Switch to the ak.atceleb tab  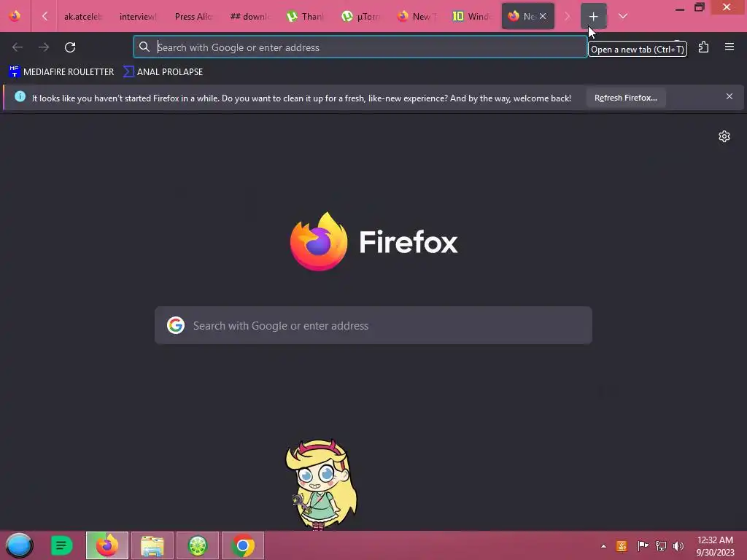point(82,16)
